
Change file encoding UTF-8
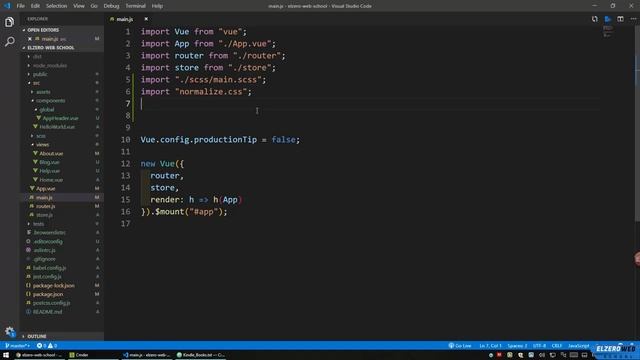pos(539,346)
